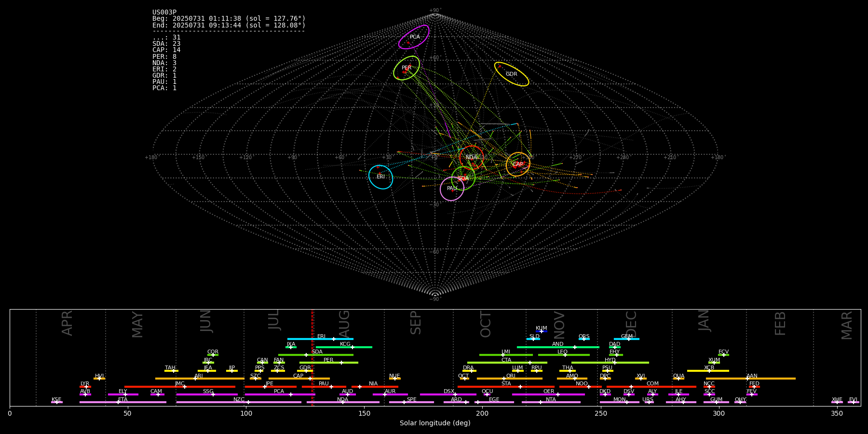Click the 'PAU: 1' count entry
Image resolution: width=868 pixels, height=434 pixels.
coord(164,82)
